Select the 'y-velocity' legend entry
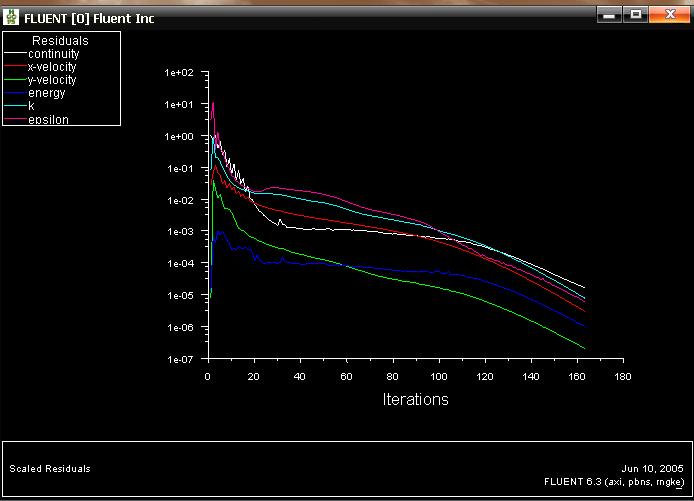Screen dimensions: 694x501 point(52,80)
